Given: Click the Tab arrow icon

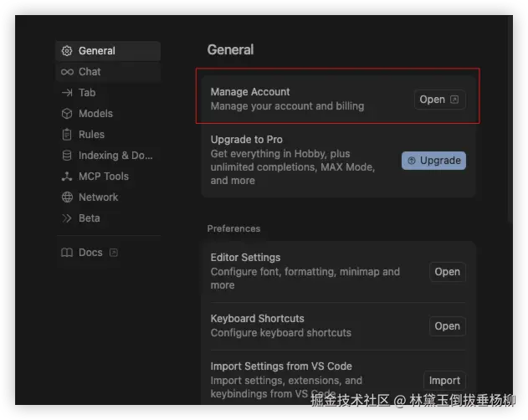Looking at the screenshot, I should pos(67,93).
